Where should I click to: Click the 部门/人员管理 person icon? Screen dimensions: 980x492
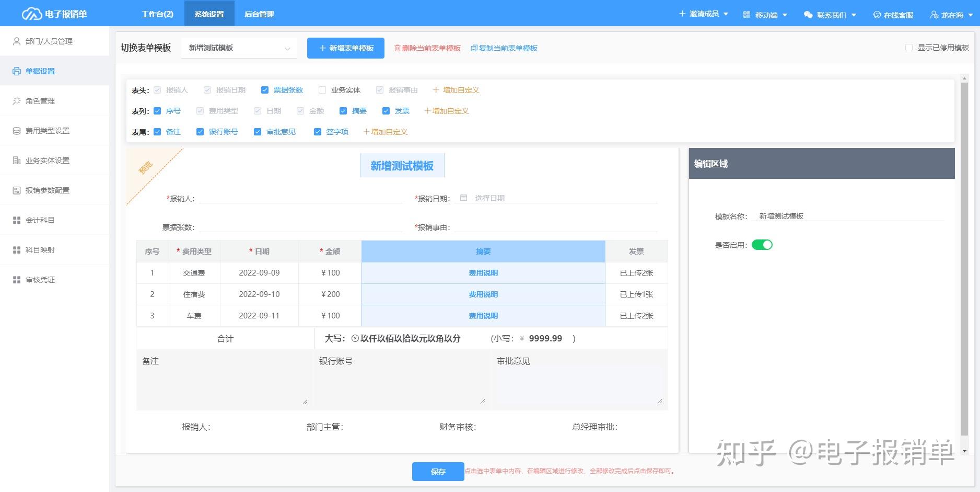pos(17,41)
